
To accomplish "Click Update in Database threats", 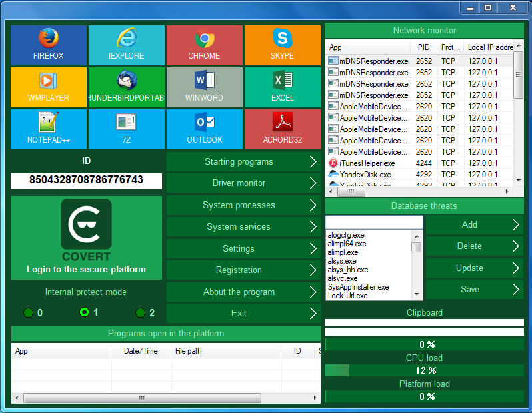I will point(475,268).
